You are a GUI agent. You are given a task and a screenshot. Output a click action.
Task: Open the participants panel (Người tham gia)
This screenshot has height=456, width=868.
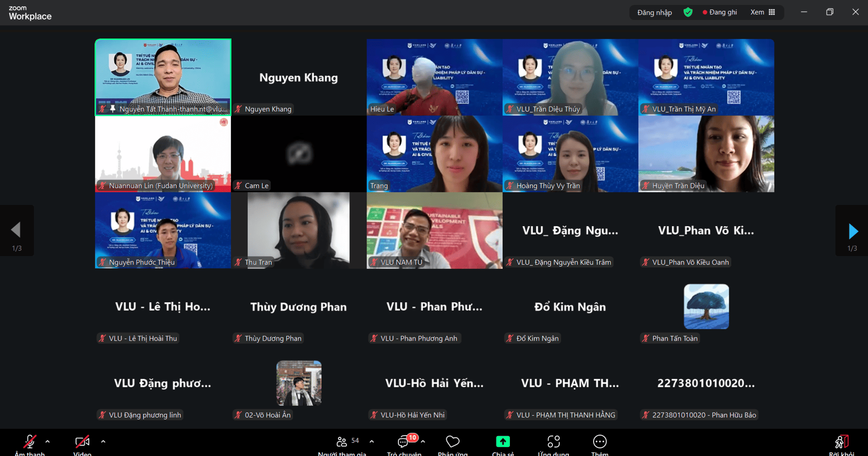click(342, 442)
